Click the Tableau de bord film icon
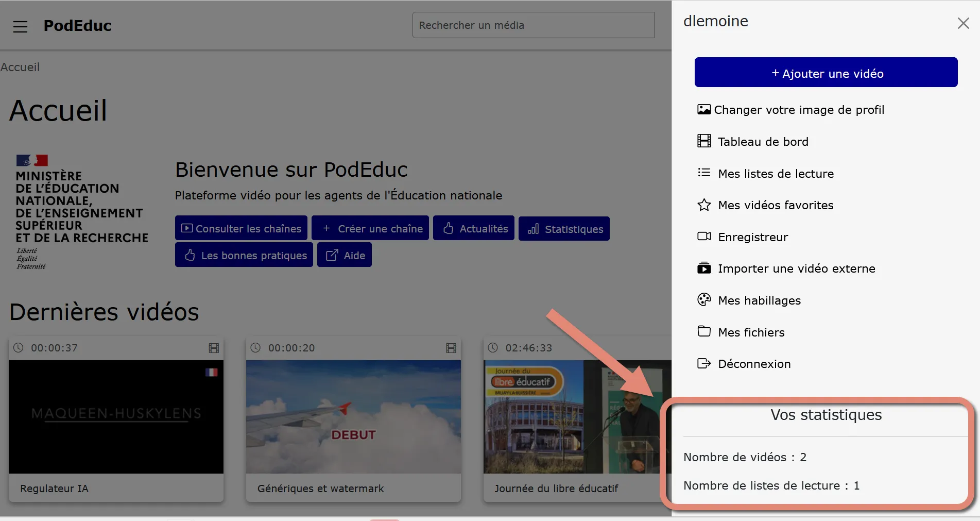 pyautogui.click(x=704, y=141)
